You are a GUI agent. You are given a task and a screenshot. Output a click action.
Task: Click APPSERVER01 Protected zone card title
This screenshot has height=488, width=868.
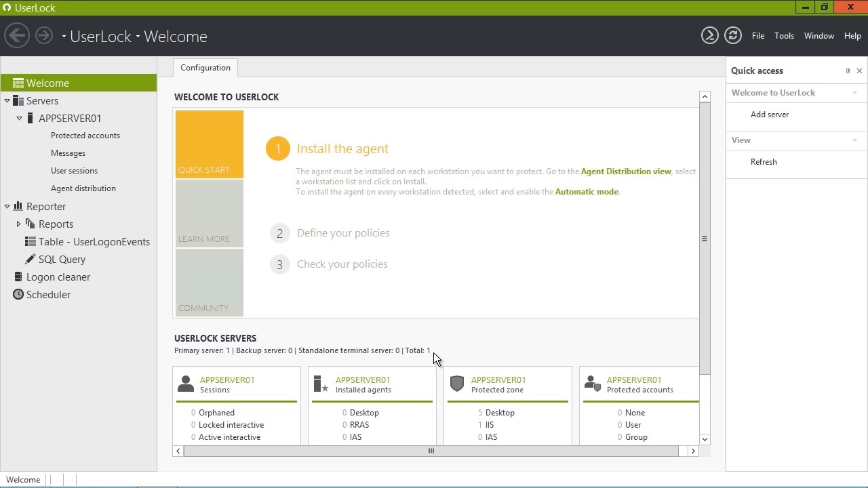pos(498,380)
